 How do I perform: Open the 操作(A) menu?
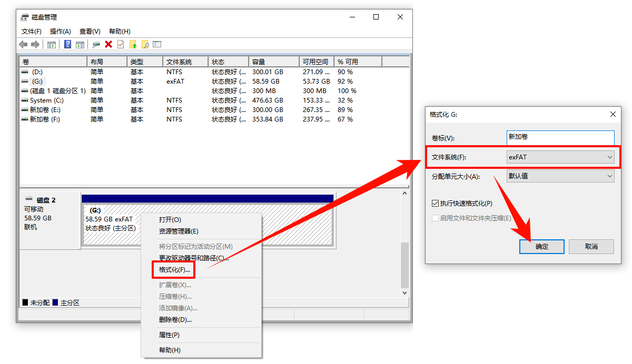pyautogui.click(x=60, y=32)
